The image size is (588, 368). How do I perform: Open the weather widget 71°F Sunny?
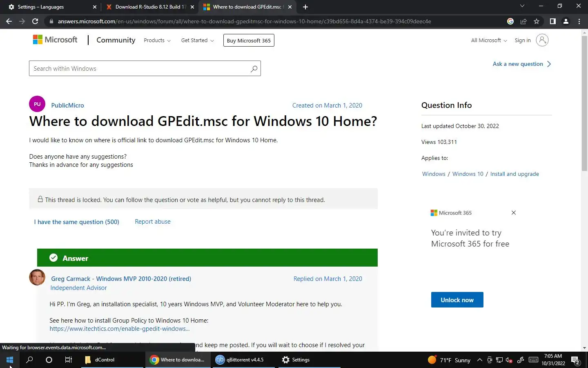tap(449, 360)
